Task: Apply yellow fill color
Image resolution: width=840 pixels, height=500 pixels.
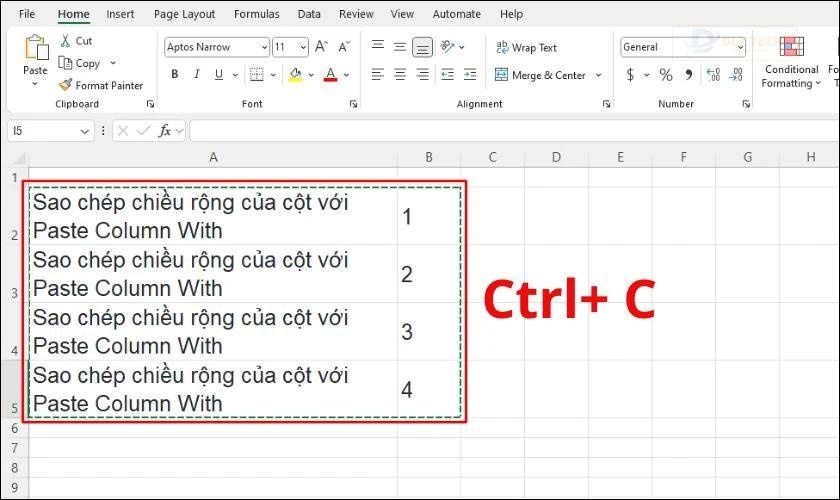Action: (x=295, y=74)
